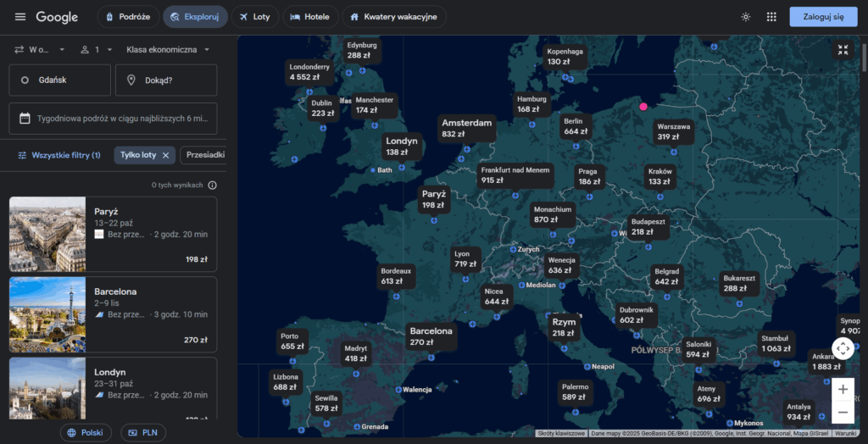Open the Warunki link on map
868x444 pixels.
coord(846,434)
